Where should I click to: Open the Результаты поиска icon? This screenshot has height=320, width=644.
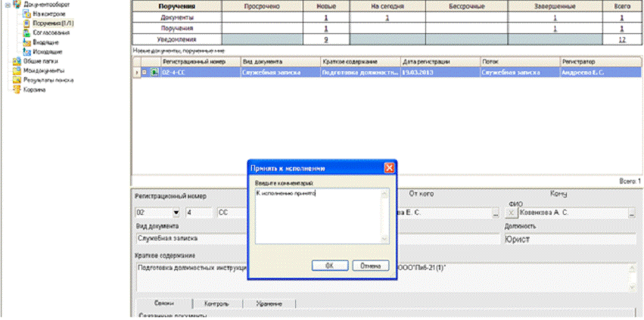[17, 79]
